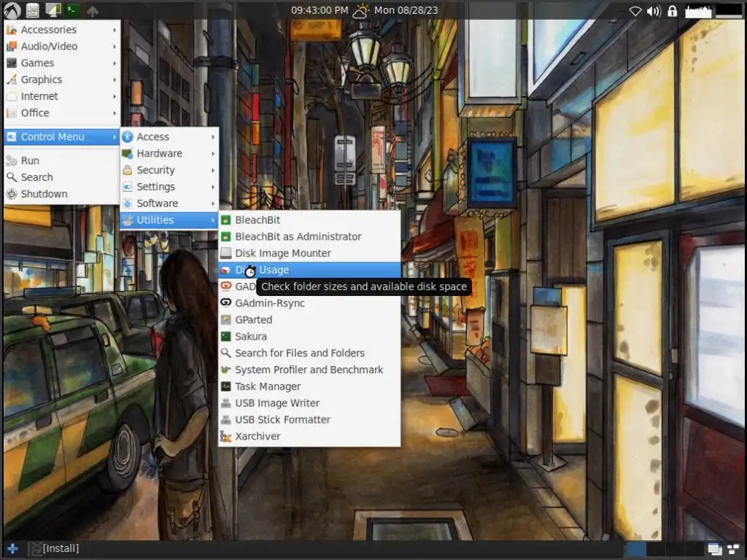Select Shutdown in the main menu

coord(61,194)
